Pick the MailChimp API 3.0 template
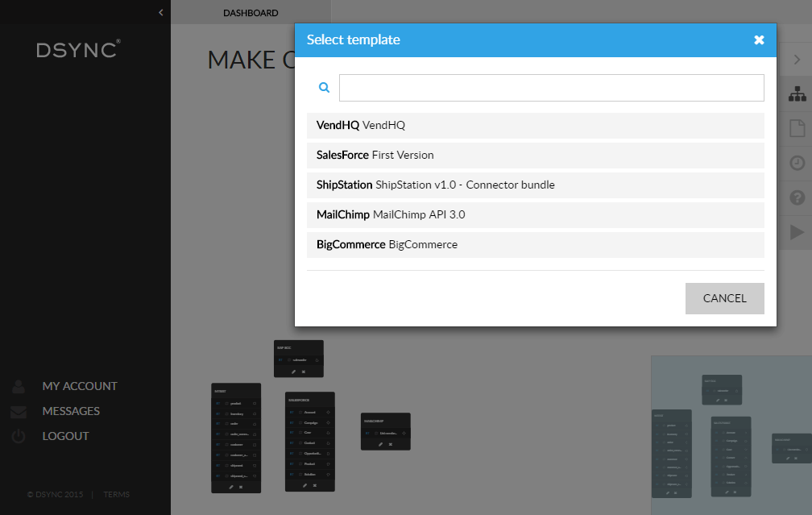Screen dimensions: 812x515 535,214
